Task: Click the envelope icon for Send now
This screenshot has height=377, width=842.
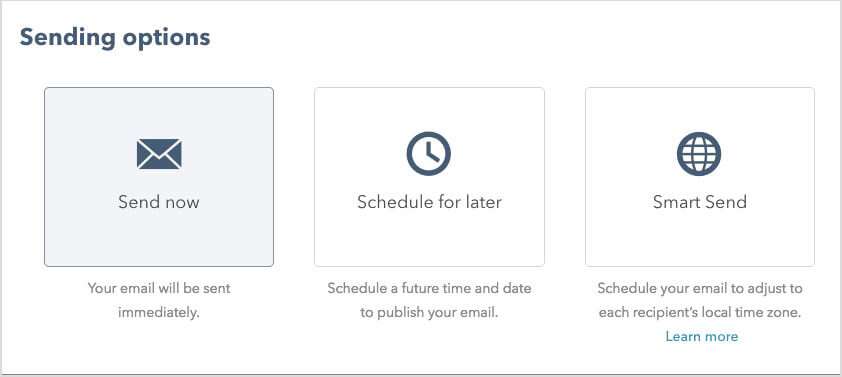Action: 159,154
